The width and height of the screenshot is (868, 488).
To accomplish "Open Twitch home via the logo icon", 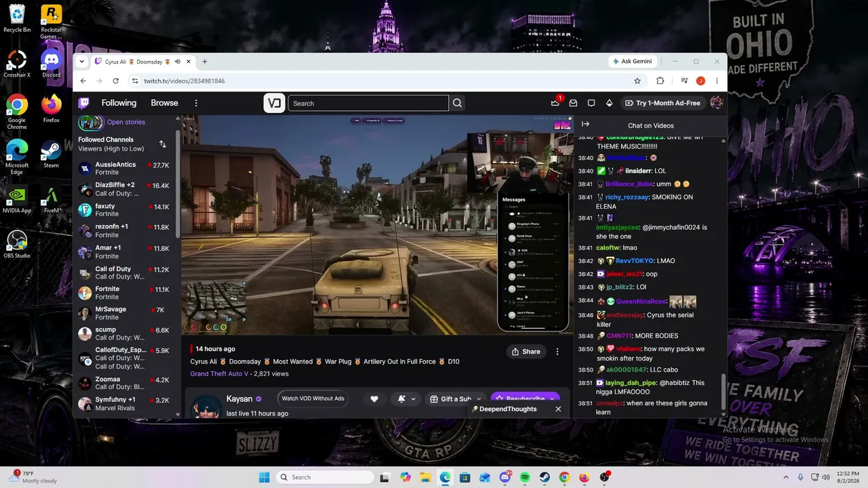I will pyautogui.click(x=83, y=103).
